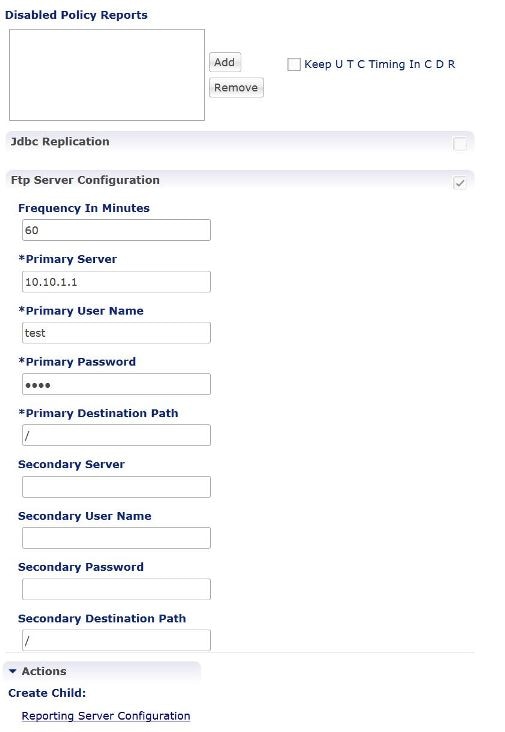Click the Jdbc Replication section header

pos(60,141)
